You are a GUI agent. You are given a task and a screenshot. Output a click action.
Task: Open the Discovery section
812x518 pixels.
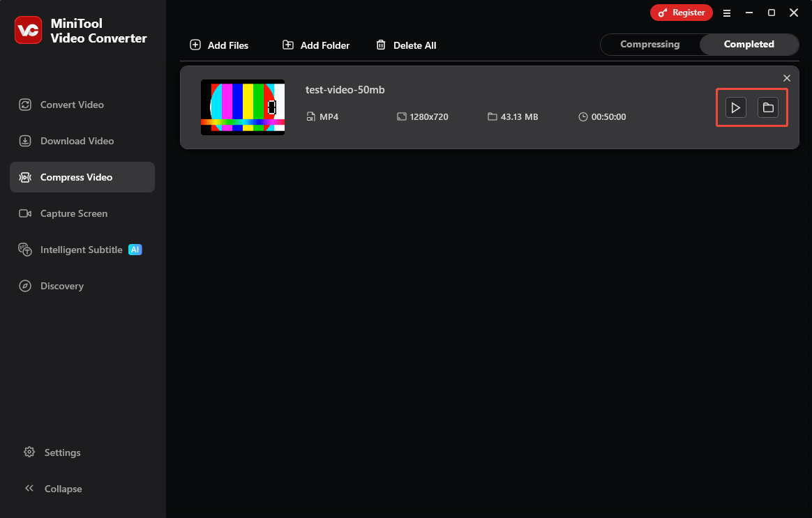coord(25,285)
